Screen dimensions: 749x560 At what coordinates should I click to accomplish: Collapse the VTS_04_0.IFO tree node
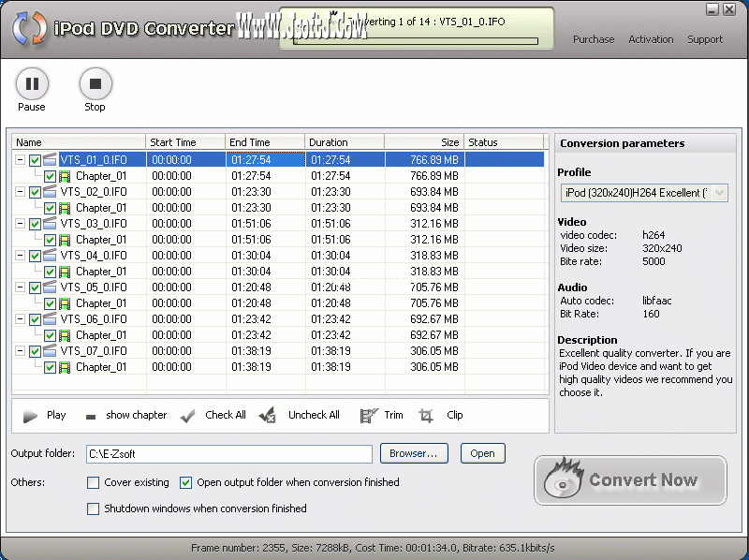pyautogui.click(x=20, y=255)
